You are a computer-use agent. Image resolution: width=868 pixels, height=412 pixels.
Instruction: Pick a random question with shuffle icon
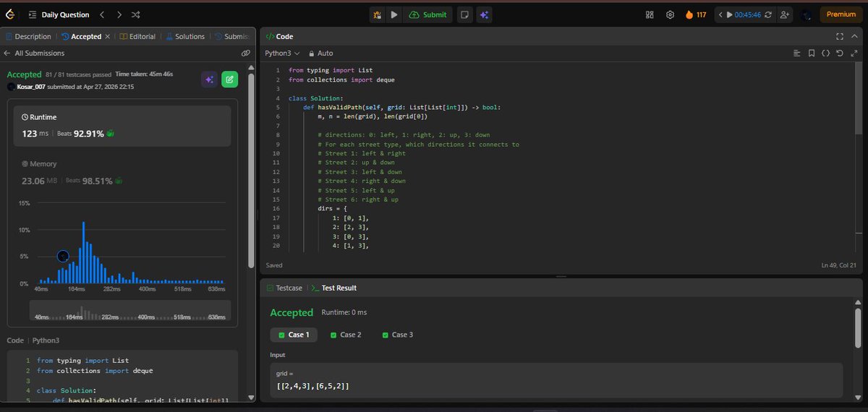pos(136,14)
